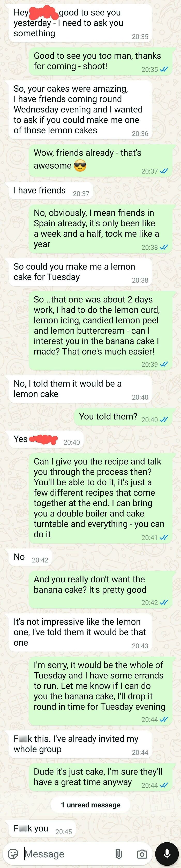This screenshot has height=868, width=181.
Task: Tap the sunglasses emoji in 'awesome' message
Action: (x=80, y=166)
